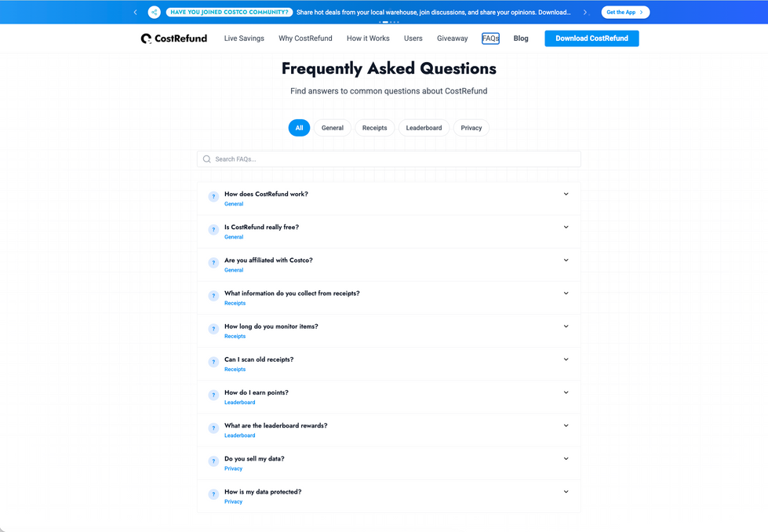Click question icon beside 'Can I scan old receipts?'
Screen dimensions: 768x532
point(213,363)
